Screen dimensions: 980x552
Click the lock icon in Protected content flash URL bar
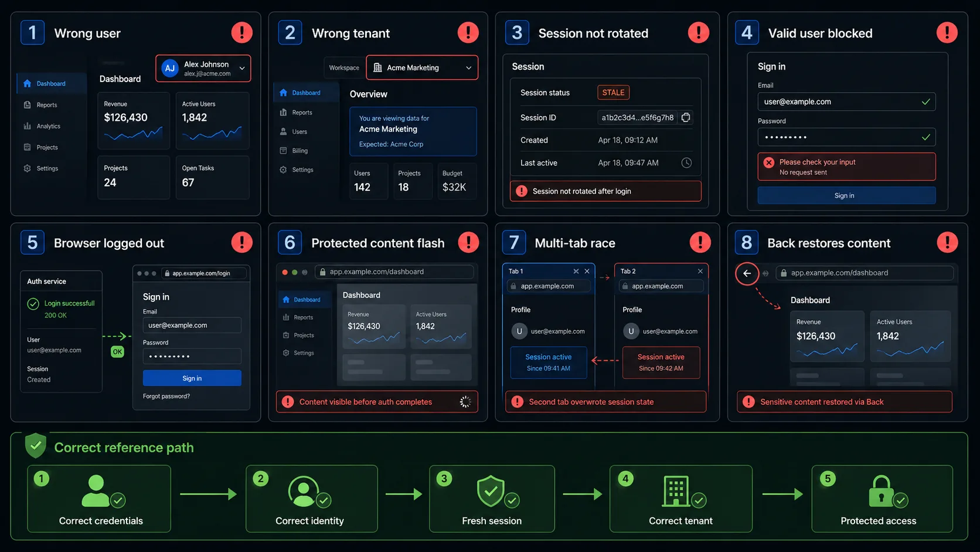322,272
